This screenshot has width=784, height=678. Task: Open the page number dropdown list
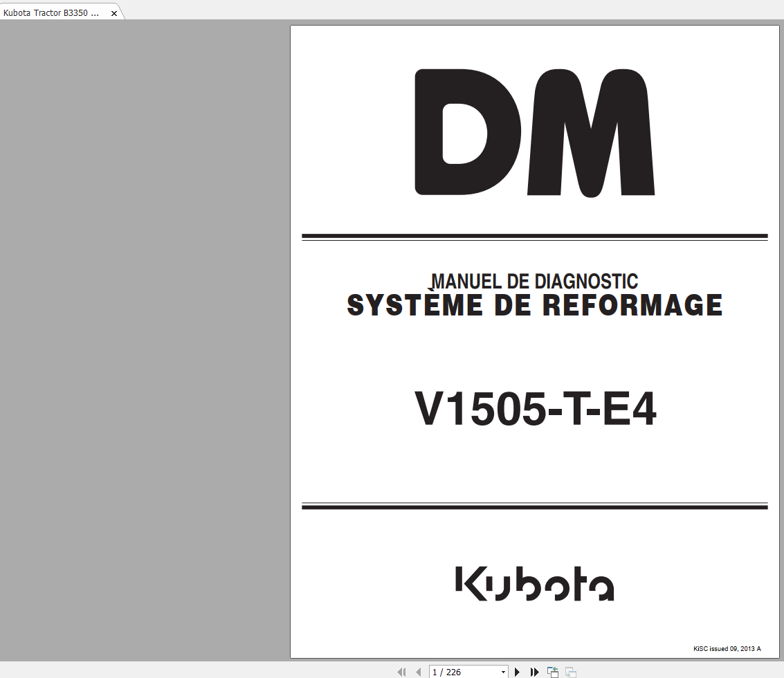coord(503,672)
